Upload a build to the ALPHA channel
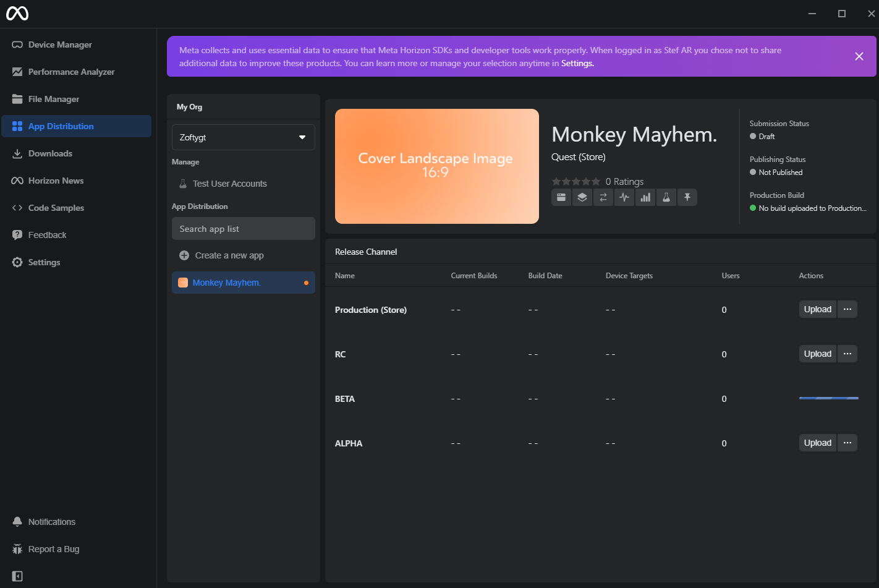This screenshot has height=588, width=879. point(817,443)
